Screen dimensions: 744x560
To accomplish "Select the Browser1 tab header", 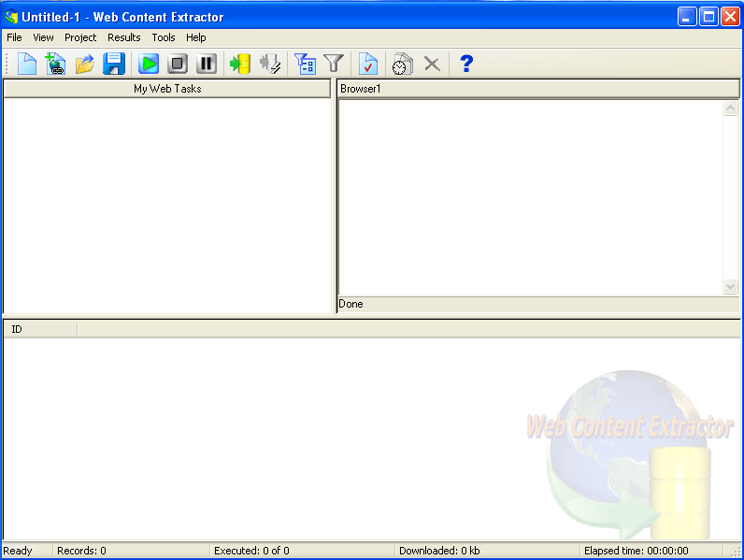I will tap(538, 89).
